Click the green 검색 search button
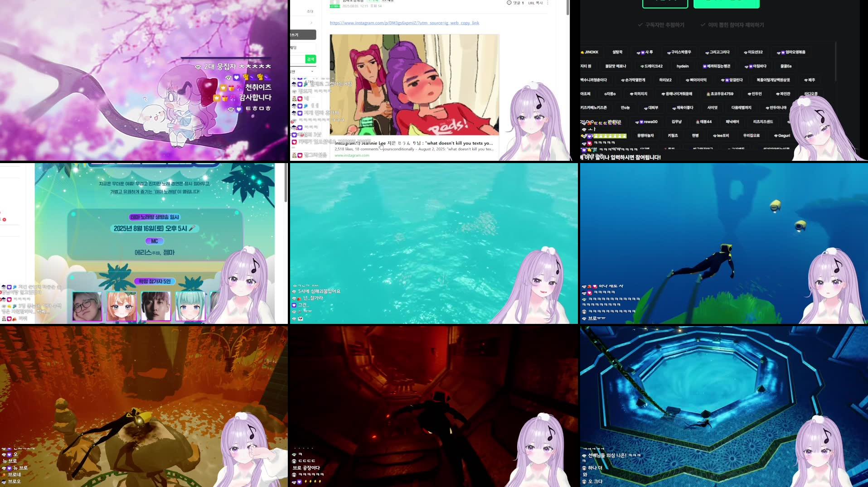The height and width of the screenshot is (487, 868). (310, 59)
